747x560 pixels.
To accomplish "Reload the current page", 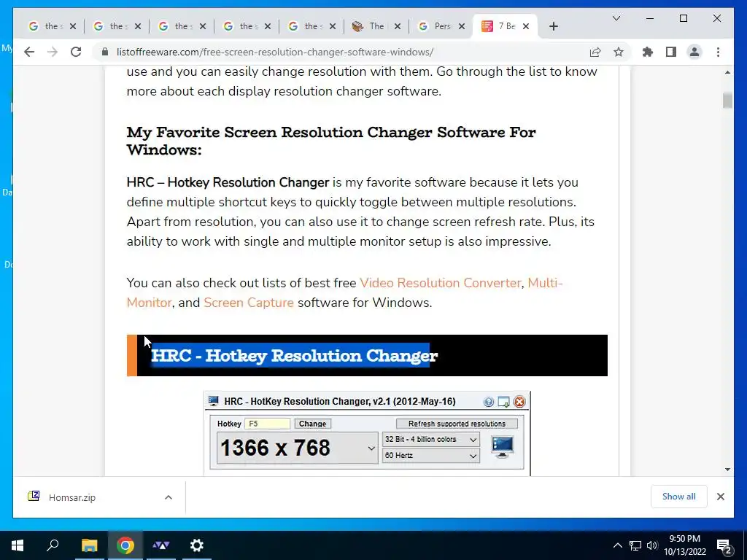I will (x=76, y=52).
